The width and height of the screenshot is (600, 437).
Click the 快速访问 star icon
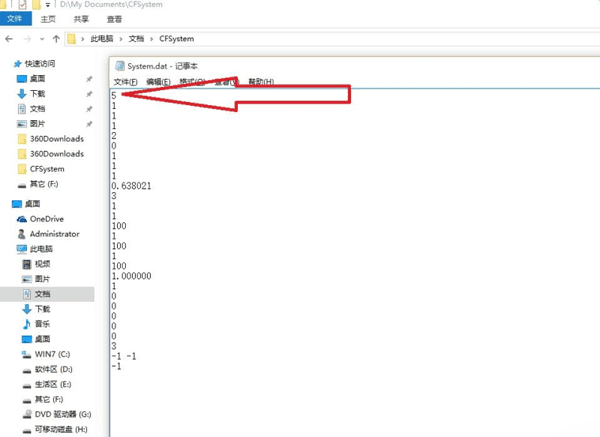click(x=17, y=64)
